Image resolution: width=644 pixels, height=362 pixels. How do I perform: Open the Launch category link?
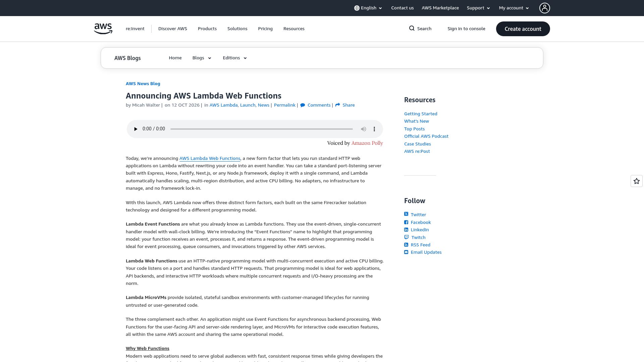(247, 105)
